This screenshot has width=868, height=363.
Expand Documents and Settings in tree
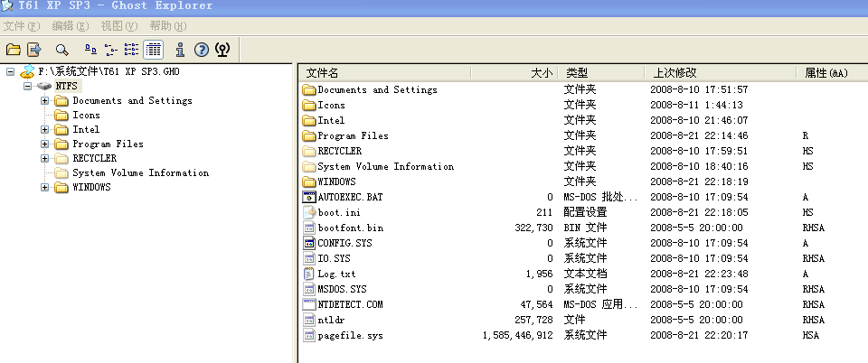coord(45,100)
